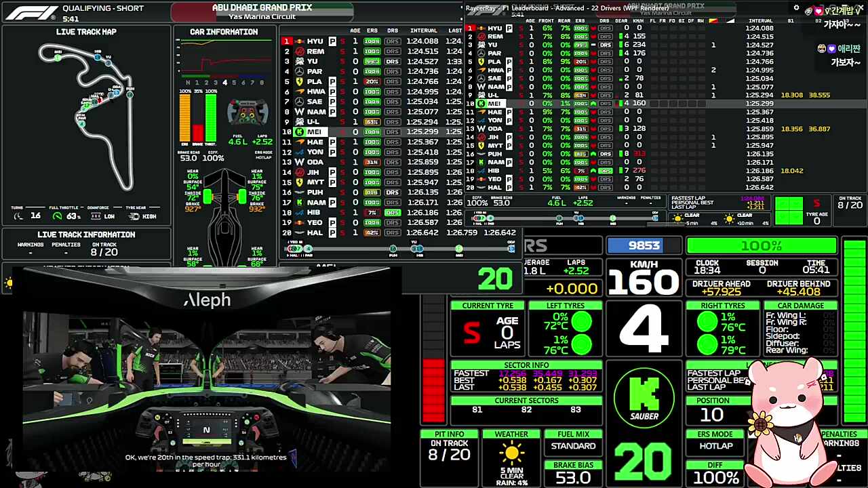Open the leaderboard window settings gear
This screenshot has height=488, width=868.
point(797,8)
